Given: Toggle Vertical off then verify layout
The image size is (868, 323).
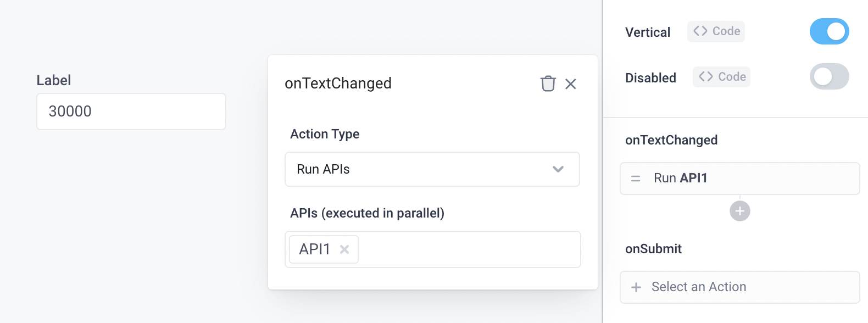Looking at the screenshot, I should (830, 31).
